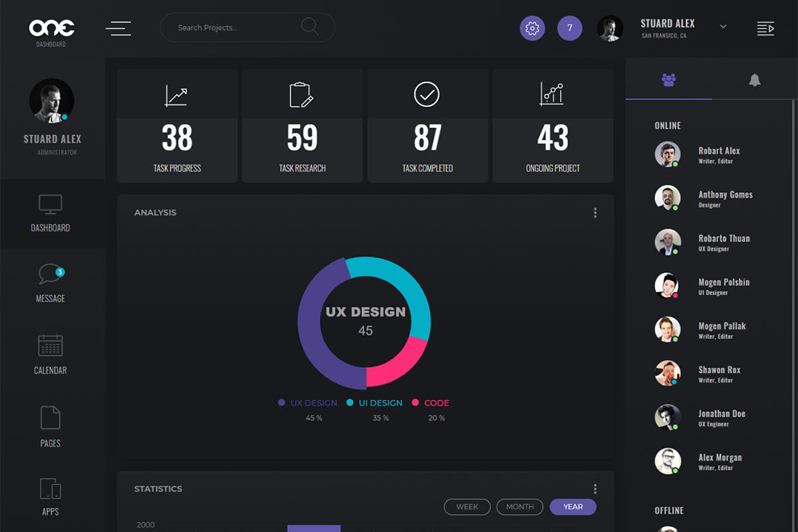
Task: Open the Statistics panel options menu
Action: click(x=595, y=488)
